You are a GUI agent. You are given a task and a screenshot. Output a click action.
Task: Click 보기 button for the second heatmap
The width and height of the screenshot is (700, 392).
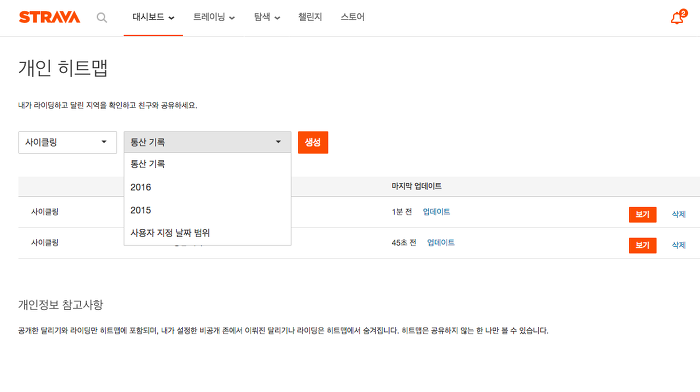642,245
